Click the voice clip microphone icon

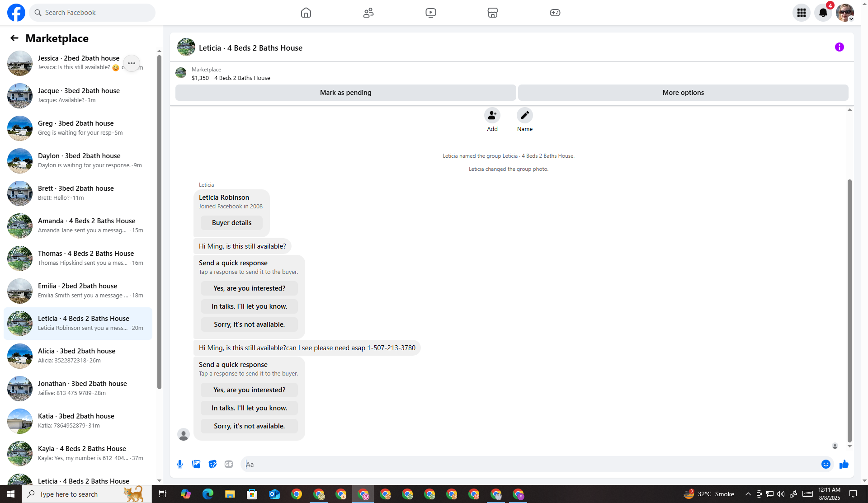click(x=180, y=464)
